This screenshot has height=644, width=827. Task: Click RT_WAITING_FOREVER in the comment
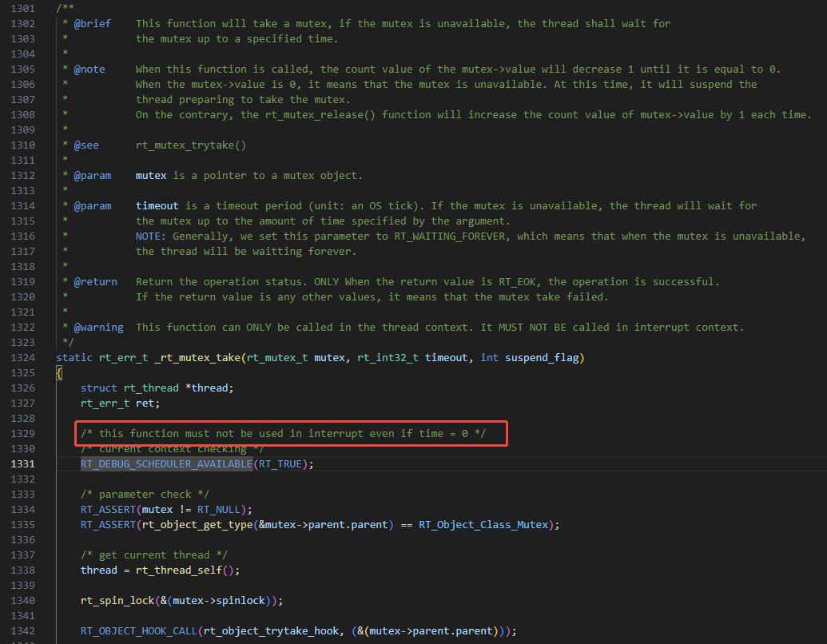tap(450, 237)
